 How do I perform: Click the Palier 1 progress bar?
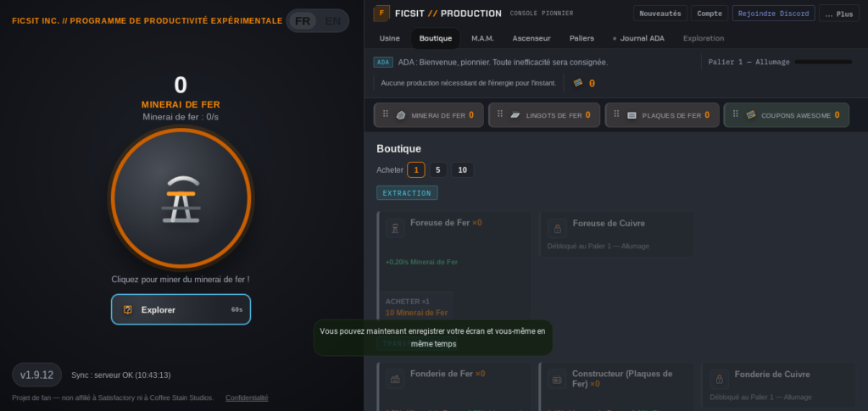coord(824,62)
